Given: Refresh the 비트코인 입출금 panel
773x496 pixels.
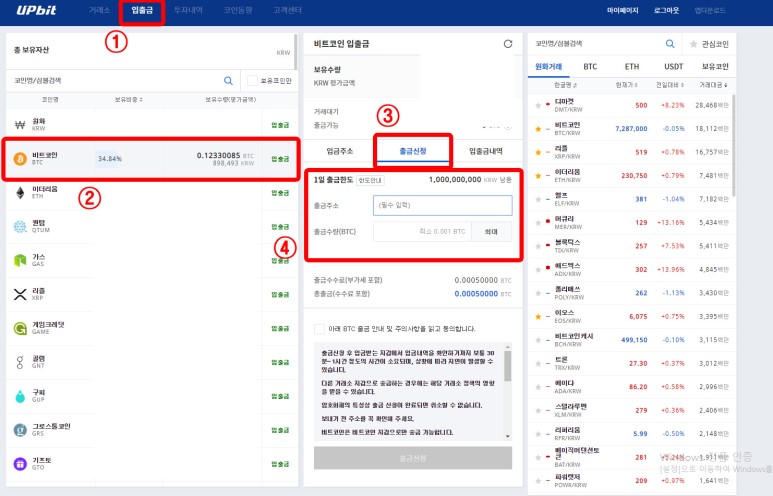Looking at the screenshot, I should [x=508, y=44].
